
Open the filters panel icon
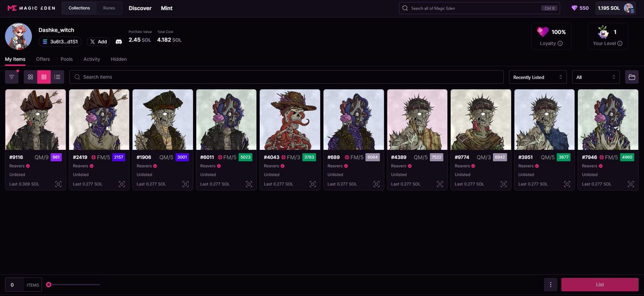click(12, 77)
